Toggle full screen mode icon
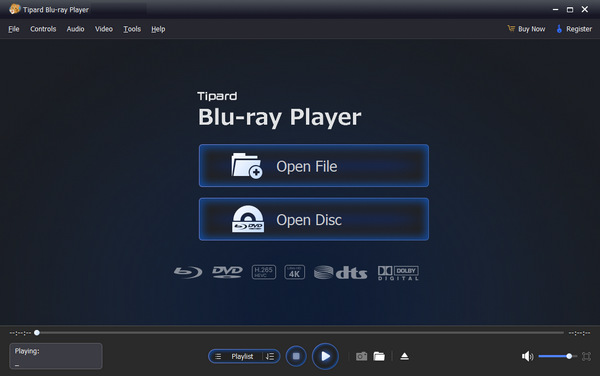This screenshot has height=376, width=600. [x=586, y=356]
